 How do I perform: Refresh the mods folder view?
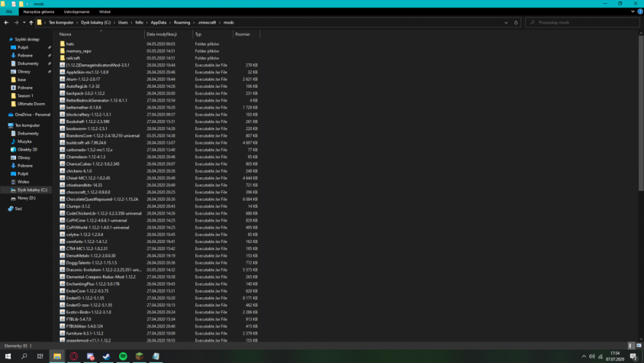click(x=516, y=23)
